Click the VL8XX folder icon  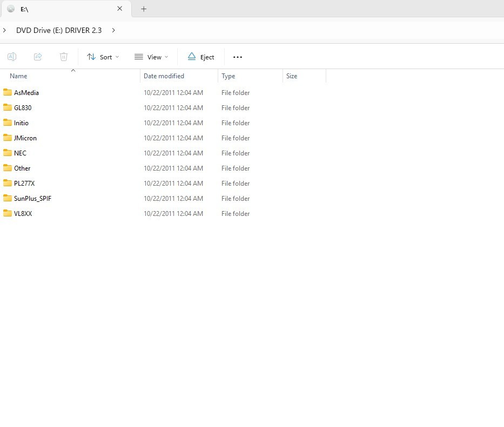tap(8, 213)
